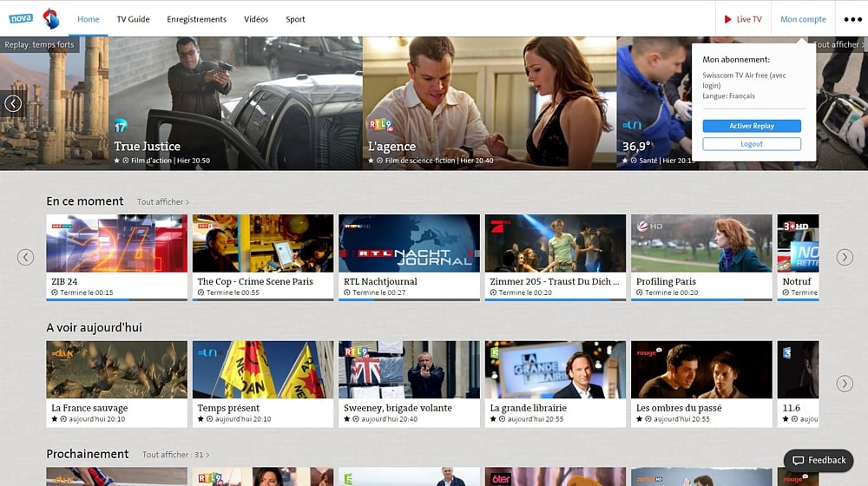Open the ZIB 24 thumbnail

[x=117, y=244]
